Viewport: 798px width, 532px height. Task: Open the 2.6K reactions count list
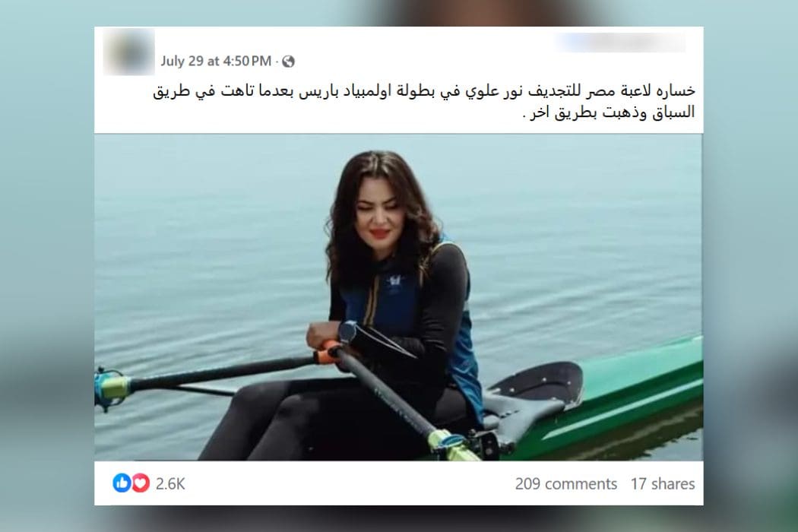pyautogui.click(x=170, y=483)
